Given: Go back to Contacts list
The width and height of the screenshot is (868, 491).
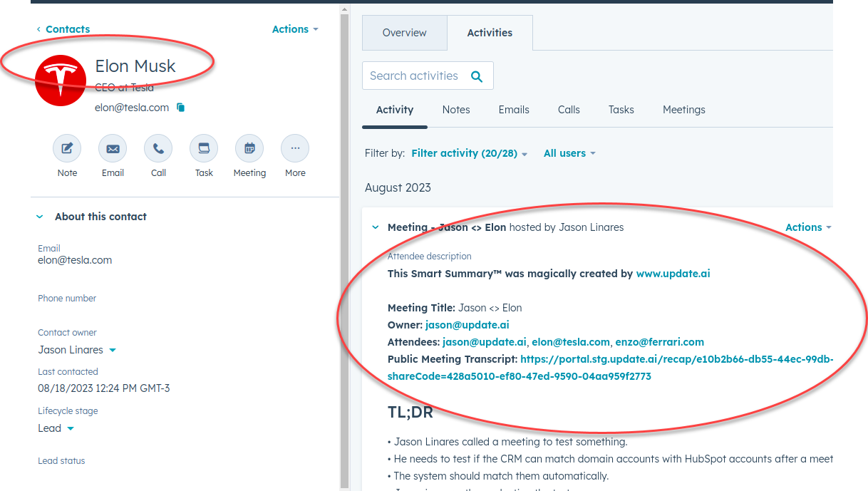Looking at the screenshot, I should tap(63, 29).
